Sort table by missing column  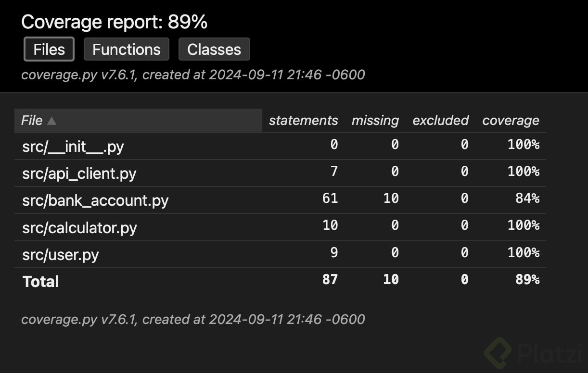click(375, 121)
